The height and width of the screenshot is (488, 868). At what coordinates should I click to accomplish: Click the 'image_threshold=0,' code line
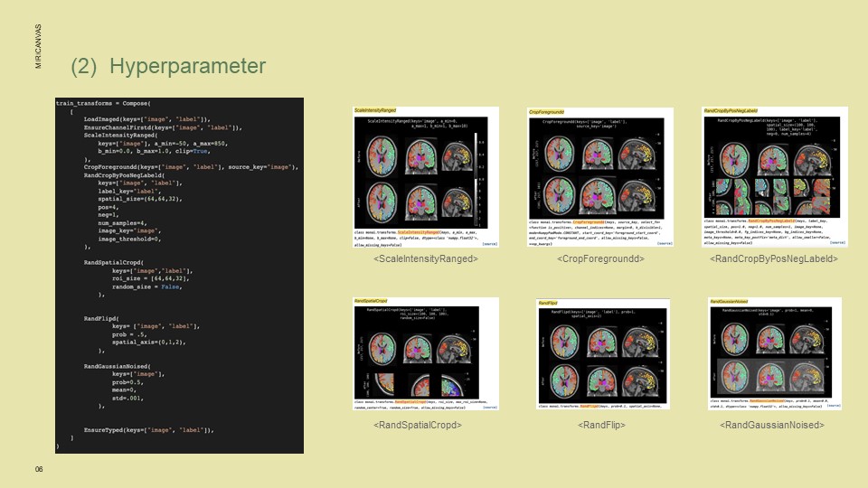tap(129, 239)
